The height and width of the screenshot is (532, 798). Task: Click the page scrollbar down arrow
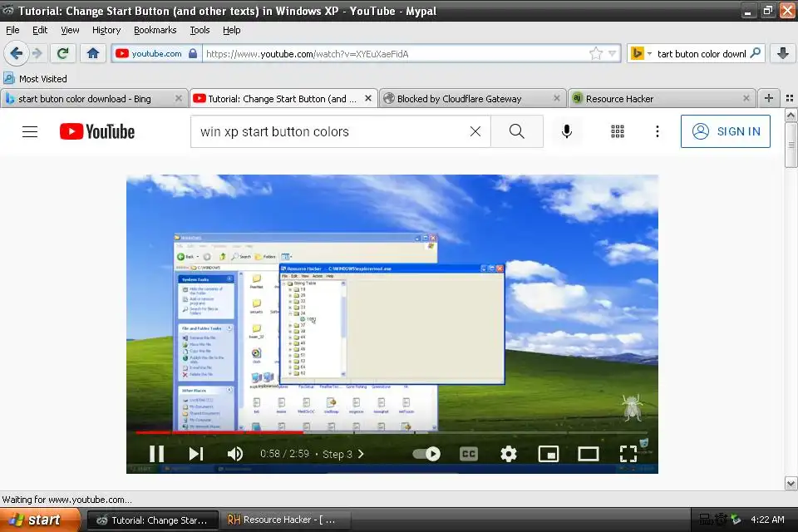(x=791, y=483)
